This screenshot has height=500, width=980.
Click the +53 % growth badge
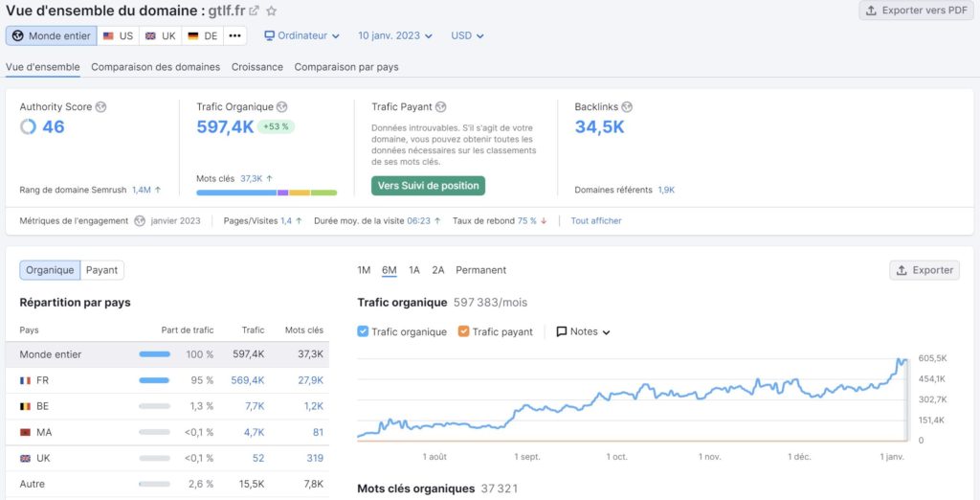(276, 126)
